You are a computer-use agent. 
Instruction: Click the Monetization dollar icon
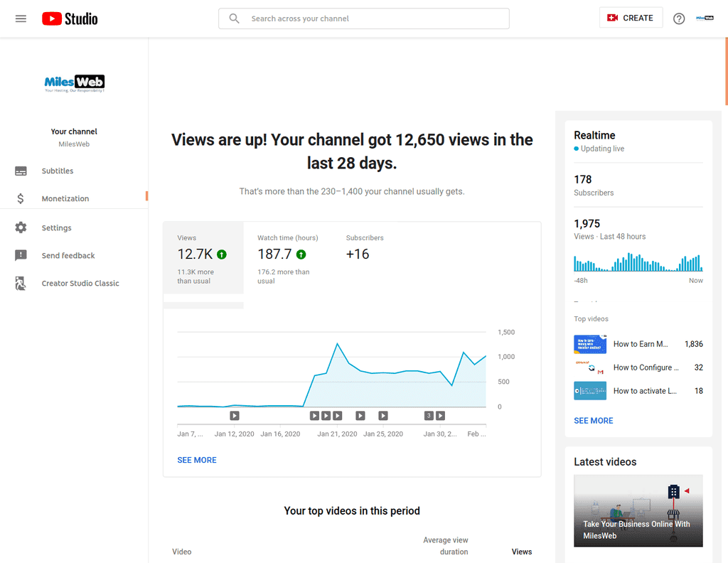click(21, 198)
